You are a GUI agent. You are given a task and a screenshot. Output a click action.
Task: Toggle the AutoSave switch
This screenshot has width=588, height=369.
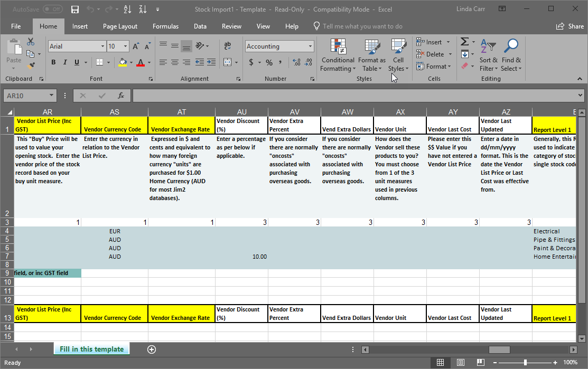coord(52,10)
